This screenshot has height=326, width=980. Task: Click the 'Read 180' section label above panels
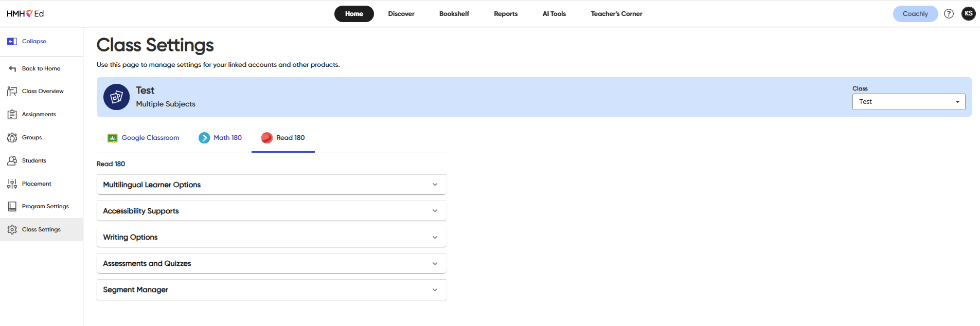111,164
